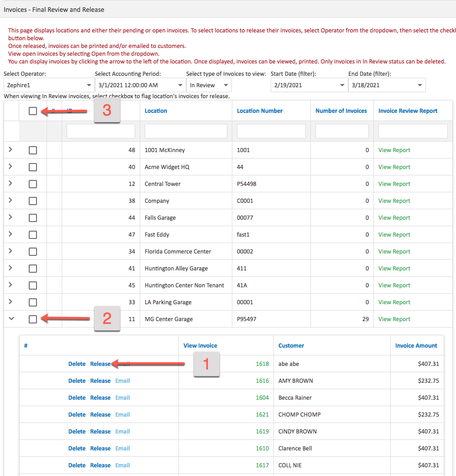Sort the table by Invoice Amount
456x476 pixels.
click(417, 345)
